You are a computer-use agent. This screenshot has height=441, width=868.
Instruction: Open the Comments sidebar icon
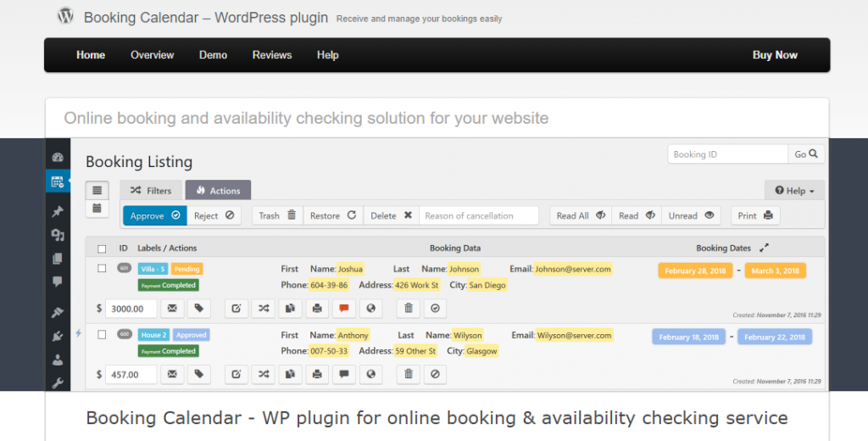58,282
